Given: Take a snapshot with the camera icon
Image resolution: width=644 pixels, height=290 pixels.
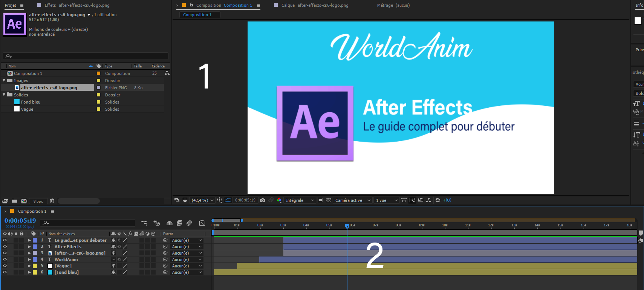Looking at the screenshot, I should 263,200.
